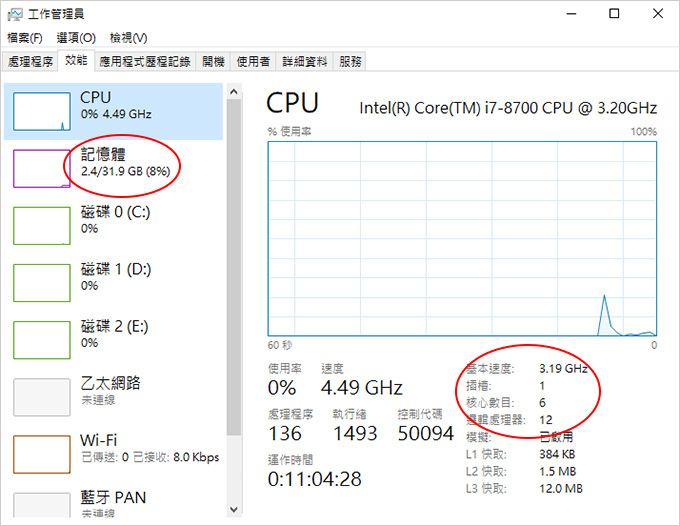Click the 384 KB L1 cache value
The width and height of the screenshot is (680, 526).
(557, 454)
